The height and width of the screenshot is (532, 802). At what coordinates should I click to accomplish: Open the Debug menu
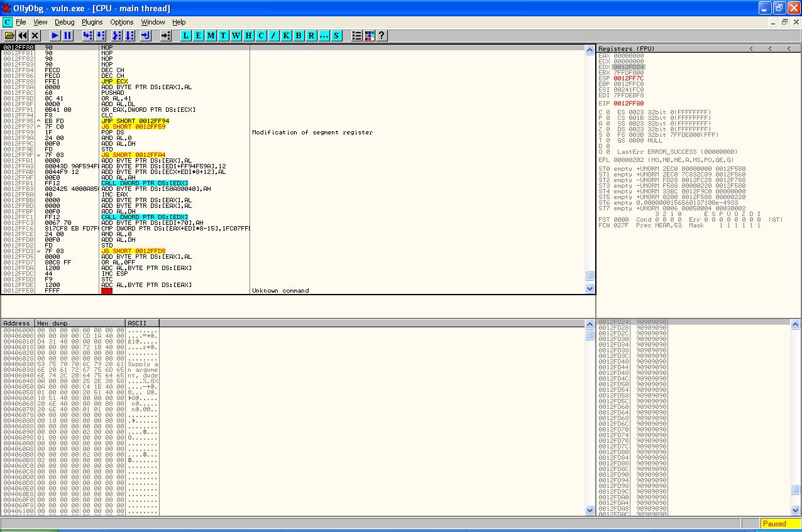pyautogui.click(x=64, y=22)
